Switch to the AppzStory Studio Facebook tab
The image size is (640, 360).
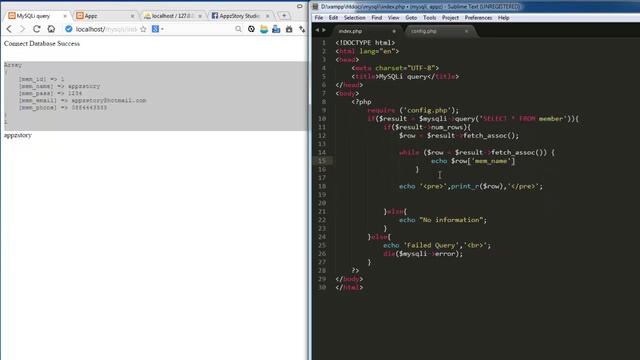click(x=240, y=16)
